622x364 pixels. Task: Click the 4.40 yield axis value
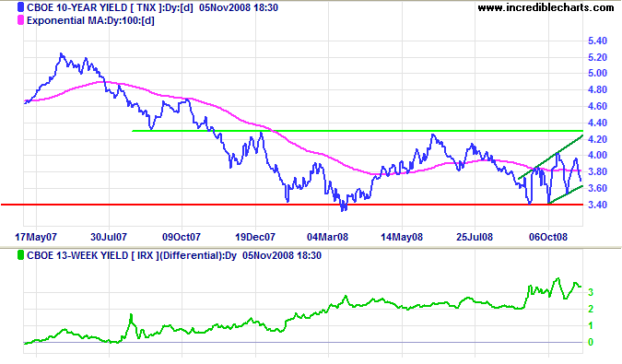[597, 123]
